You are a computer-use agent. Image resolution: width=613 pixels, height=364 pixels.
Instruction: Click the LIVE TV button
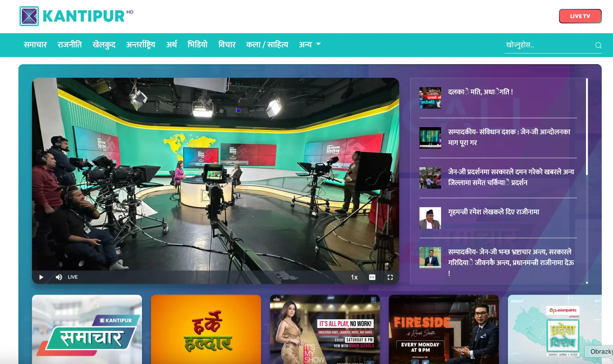[580, 16]
